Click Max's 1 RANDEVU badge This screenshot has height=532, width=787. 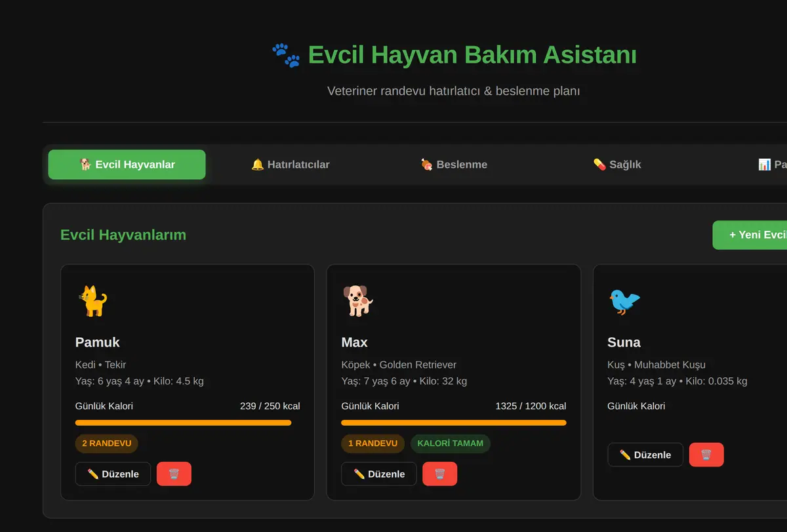pyautogui.click(x=373, y=443)
